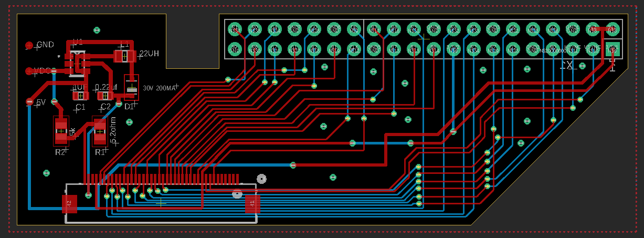Screen dimensions: 644x238
Task: Click the 'C2' reference label
Action: click(105, 107)
